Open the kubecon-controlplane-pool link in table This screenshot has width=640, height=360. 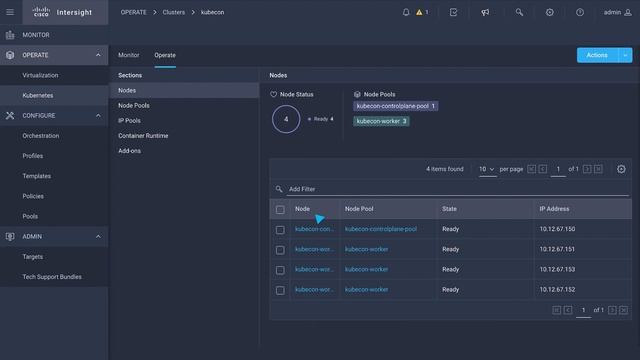(381, 229)
